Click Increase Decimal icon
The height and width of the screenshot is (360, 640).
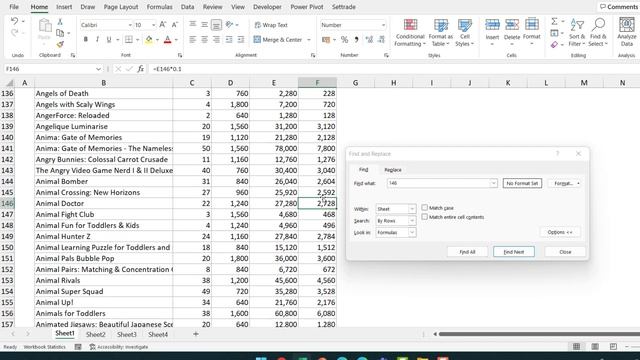(369, 40)
